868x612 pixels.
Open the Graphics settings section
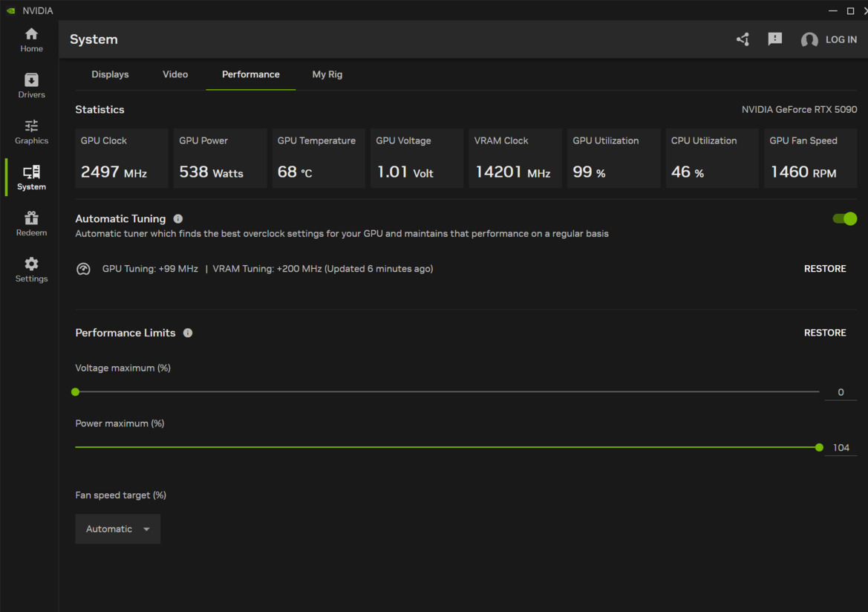click(x=31, y=132)
